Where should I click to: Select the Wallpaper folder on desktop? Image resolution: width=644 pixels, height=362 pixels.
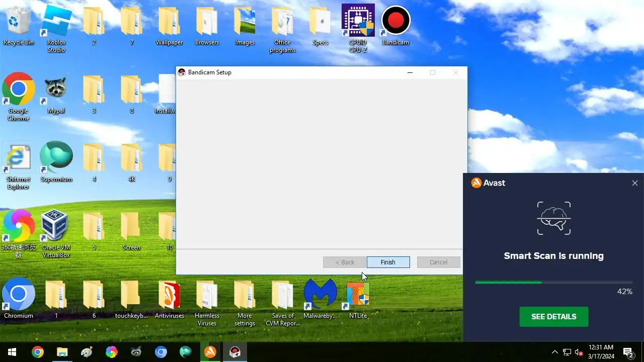coord(170,26)
